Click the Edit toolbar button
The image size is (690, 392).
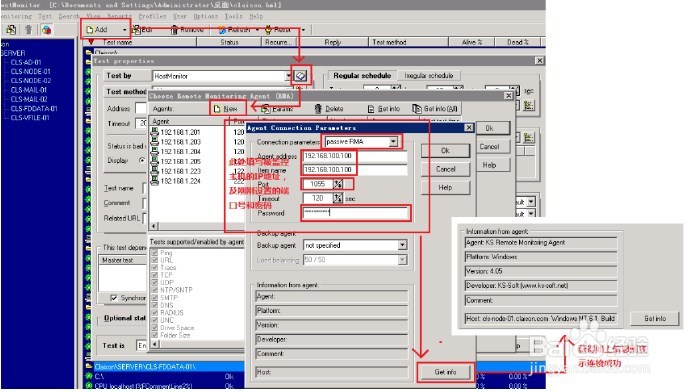pyautogui.click(x=143, y=30)
